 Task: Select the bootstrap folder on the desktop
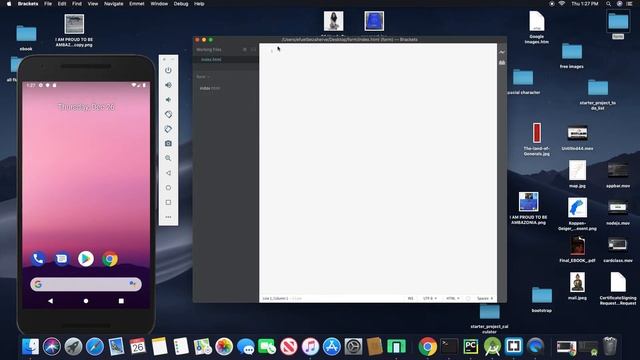(542, 299)
